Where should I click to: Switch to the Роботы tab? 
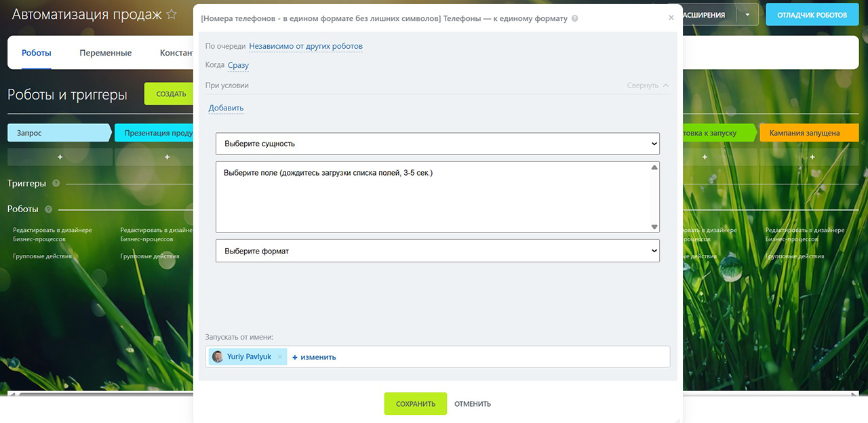(x=37, y=53)
